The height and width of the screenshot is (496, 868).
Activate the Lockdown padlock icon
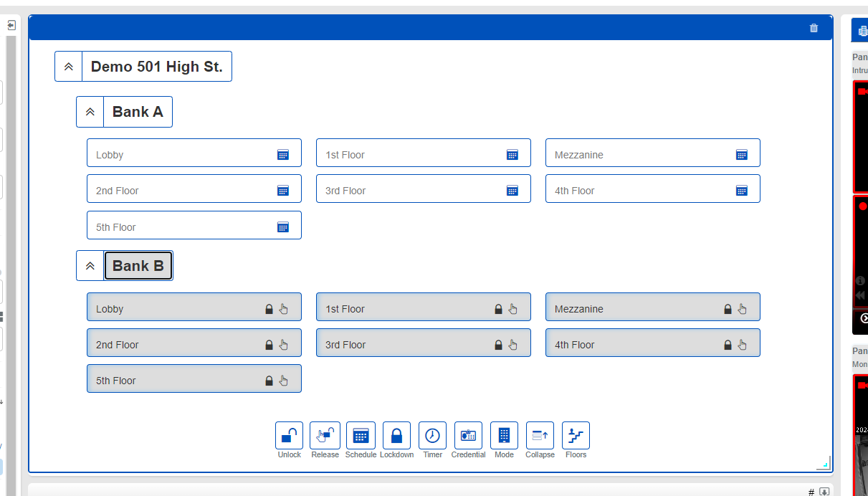396,435
